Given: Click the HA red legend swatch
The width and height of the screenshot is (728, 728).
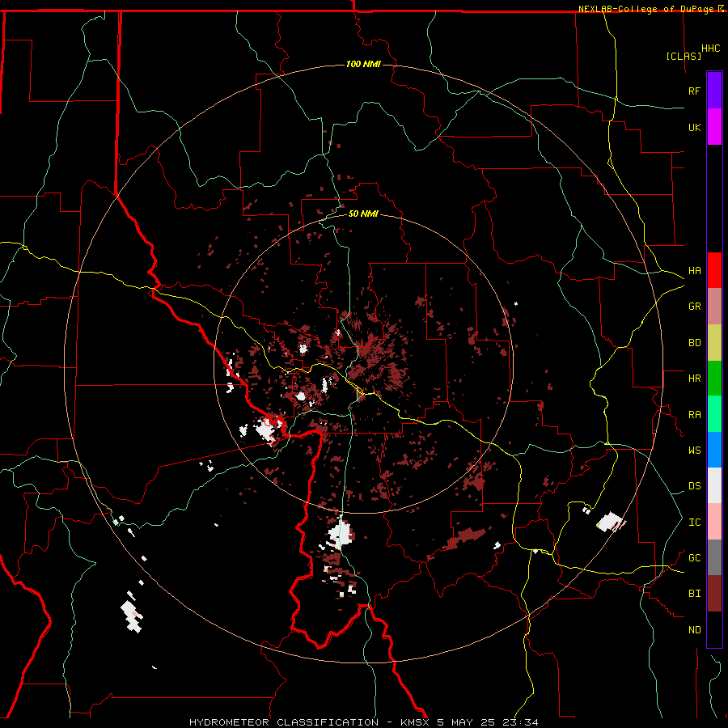Looking at the screenshot, I should click(714, 270).
